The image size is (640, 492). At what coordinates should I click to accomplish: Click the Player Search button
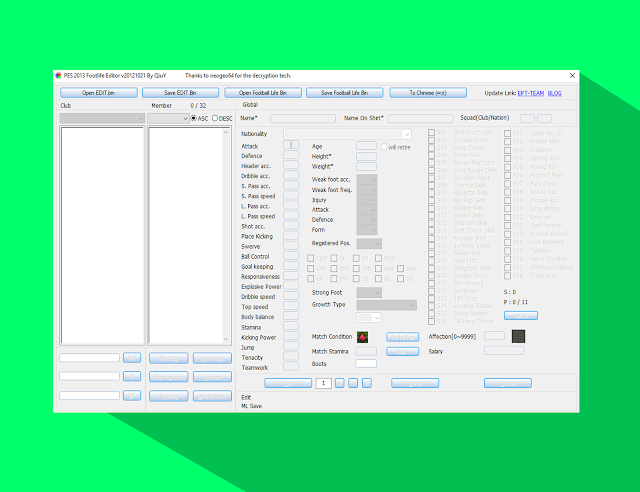169,376
